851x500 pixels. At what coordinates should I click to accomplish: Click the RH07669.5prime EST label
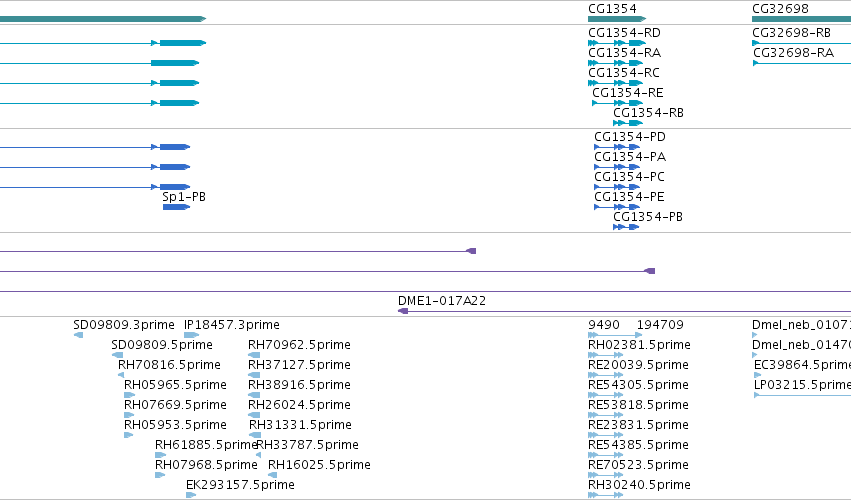(x=175, y=405)
